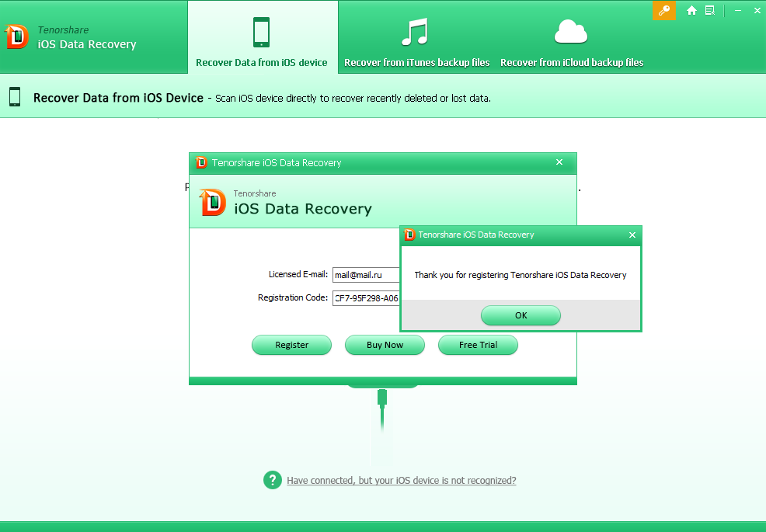Click the phone icon beside the section heading

click(15, 97)
